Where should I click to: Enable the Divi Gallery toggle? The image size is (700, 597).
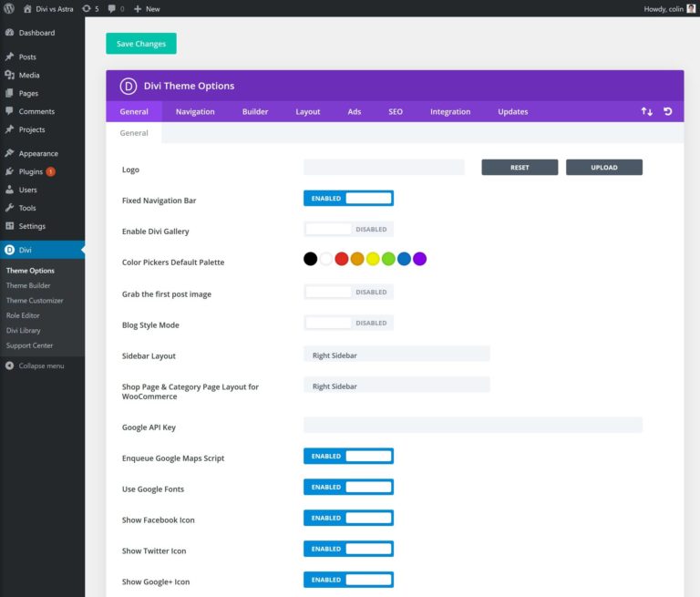348,229
